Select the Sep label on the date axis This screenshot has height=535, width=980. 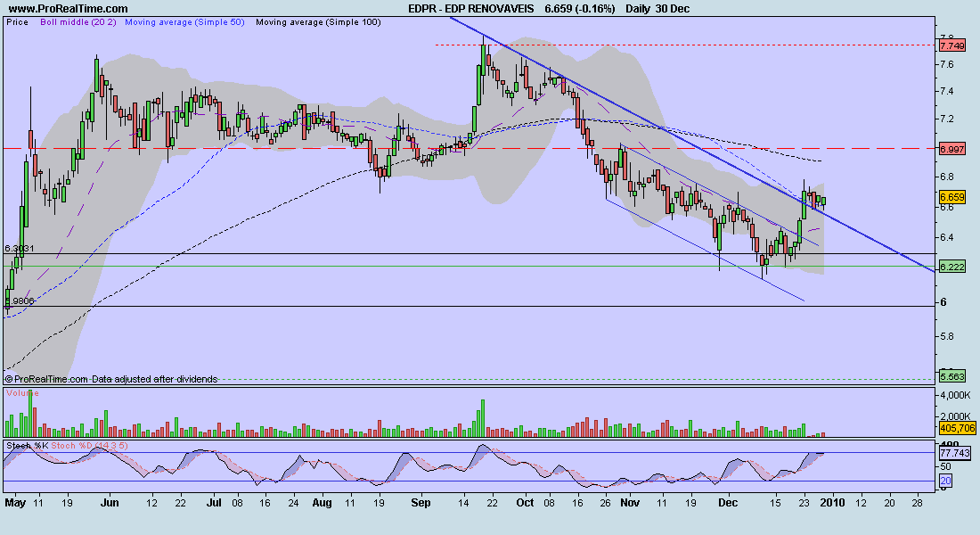[x=421, y=503]
